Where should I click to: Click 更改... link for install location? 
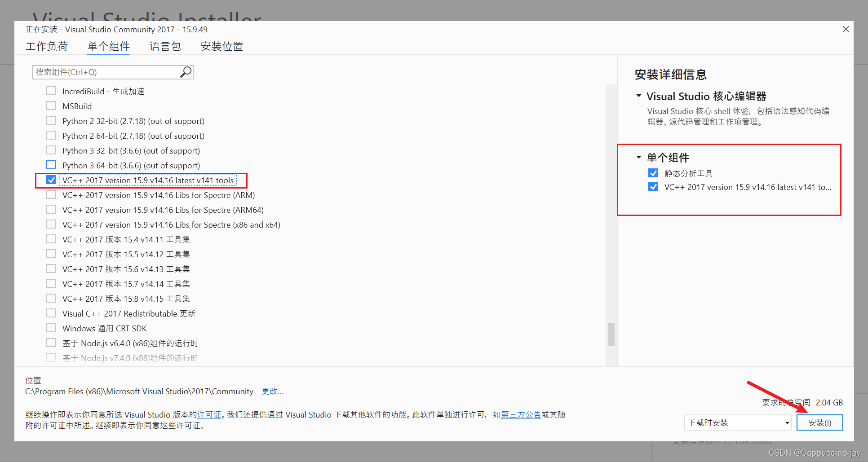click(273, 392)
